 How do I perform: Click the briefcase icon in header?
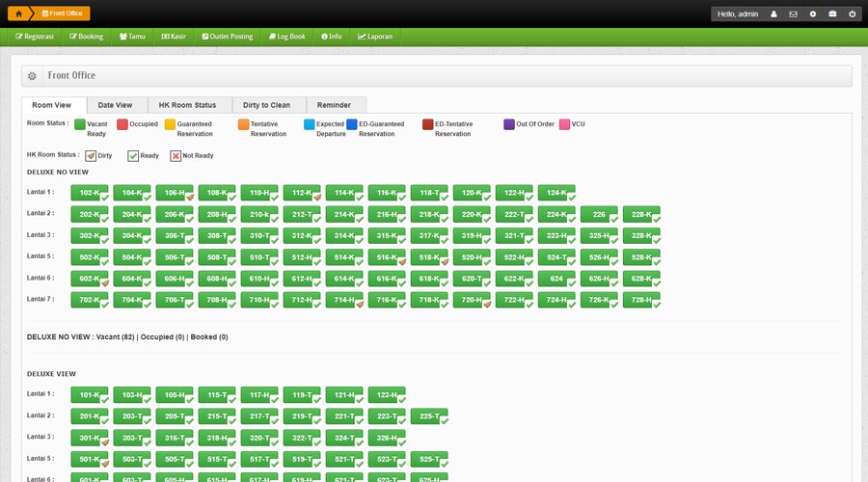click(x=832, y=14)
